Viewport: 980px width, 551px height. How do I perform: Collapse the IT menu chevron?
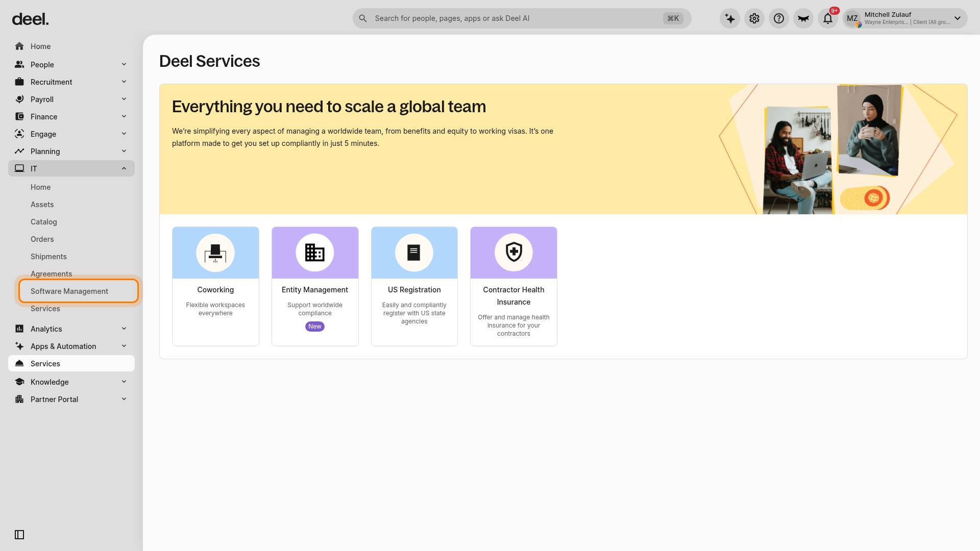(x=124, y=168)
